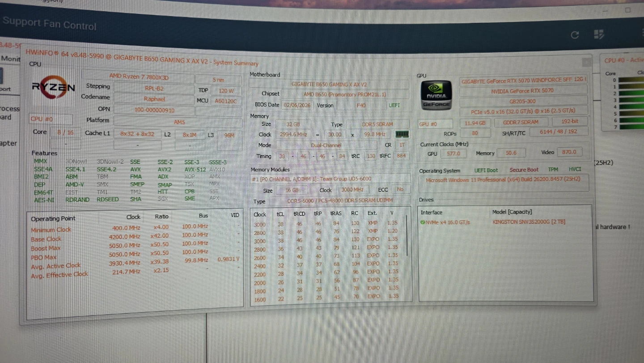
Task: Open the memory module selector showing Team Group UD5-6000
Action: tap(330, 179)
